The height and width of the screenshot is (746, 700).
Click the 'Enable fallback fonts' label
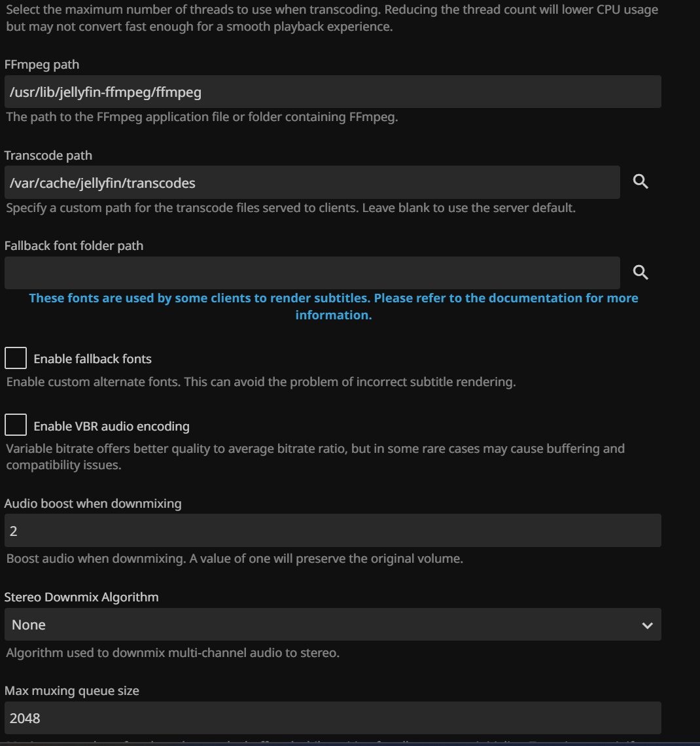click(92, 359)
